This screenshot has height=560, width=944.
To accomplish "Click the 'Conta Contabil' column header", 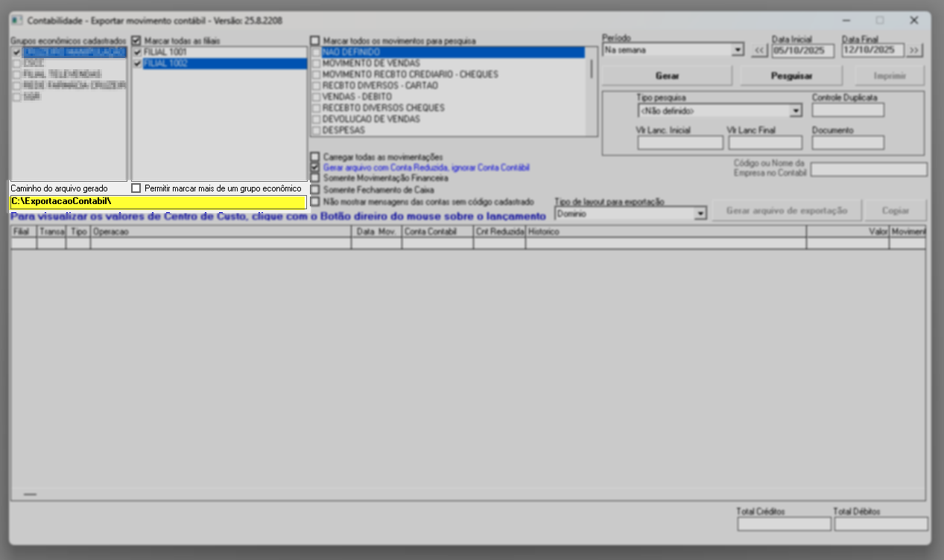I will [x=437, y=232].
